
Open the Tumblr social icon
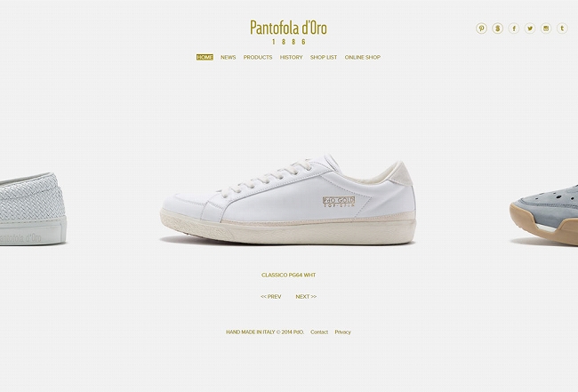562,28
